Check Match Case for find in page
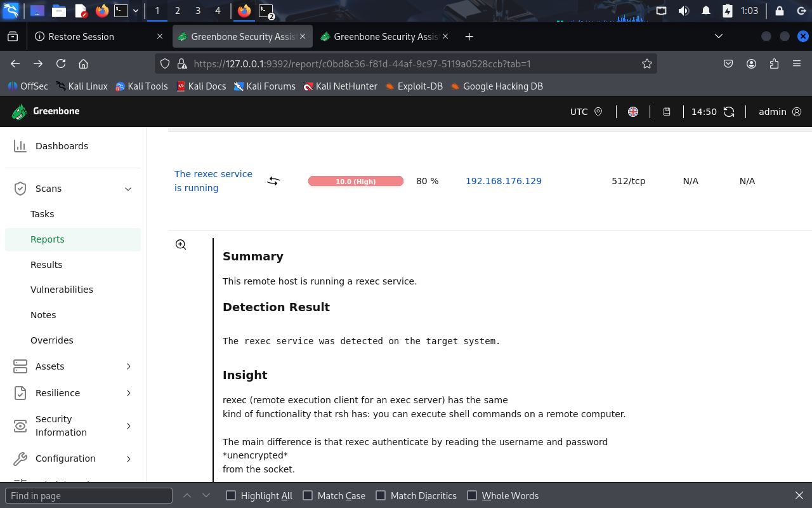Image resolution: width=812 pixels, height=508 pixels. coord(307,495)
